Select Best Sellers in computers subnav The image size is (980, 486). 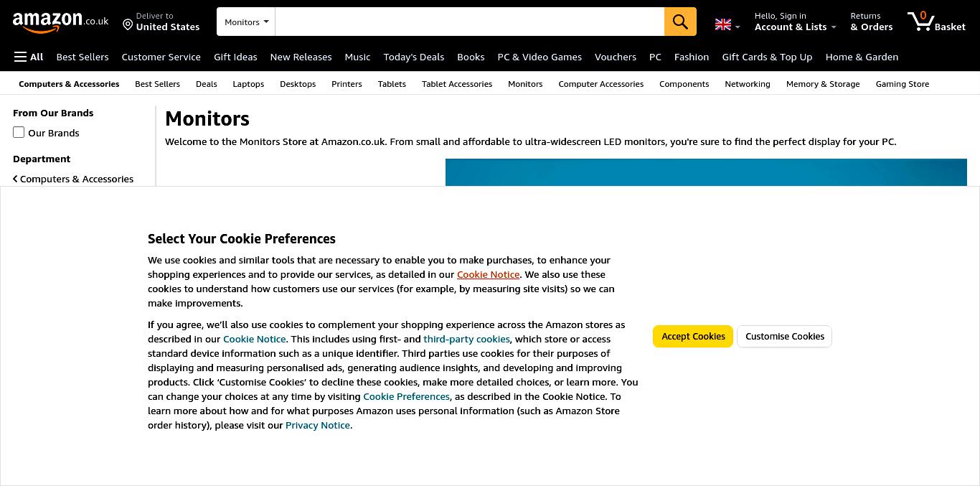(x=157, y=84)
